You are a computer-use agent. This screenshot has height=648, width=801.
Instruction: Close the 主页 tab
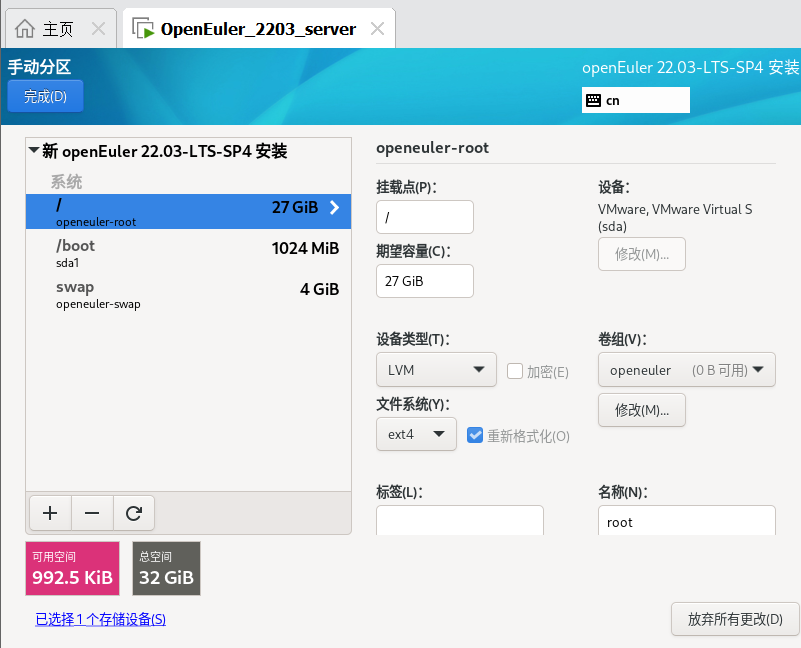pos(98,29)
